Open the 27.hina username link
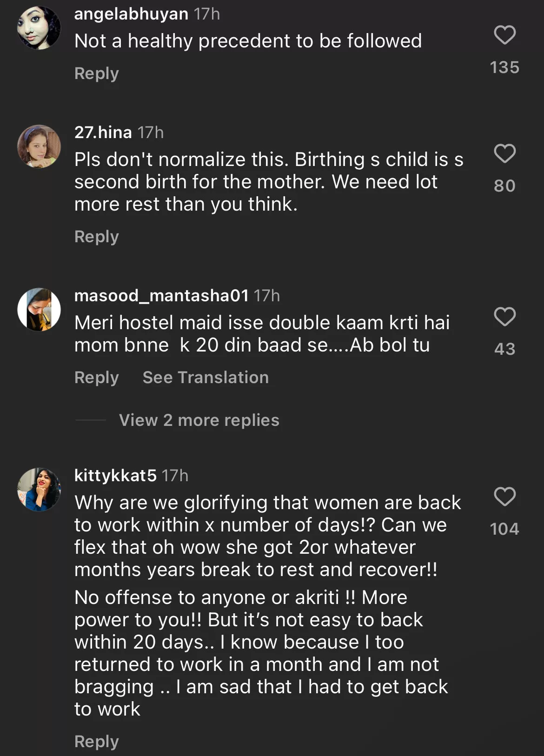The height and width of the screenshot is (756, 544). (103, 133)
